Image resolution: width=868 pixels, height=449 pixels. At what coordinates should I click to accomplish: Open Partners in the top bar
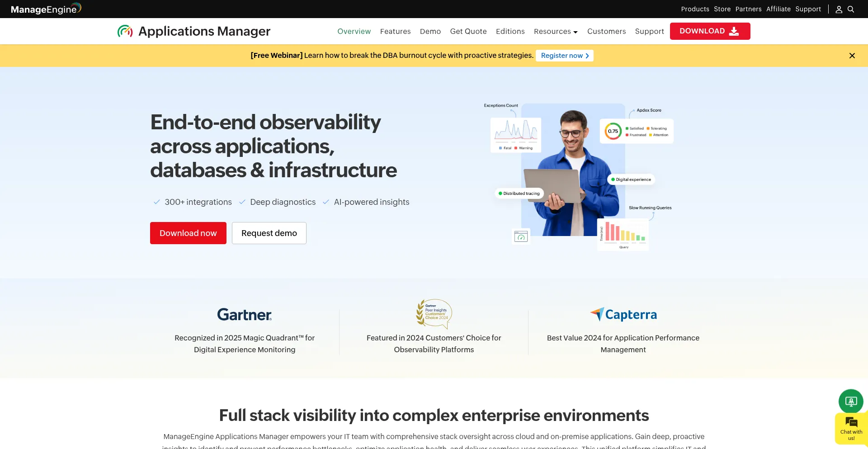(x=749, y=9)
